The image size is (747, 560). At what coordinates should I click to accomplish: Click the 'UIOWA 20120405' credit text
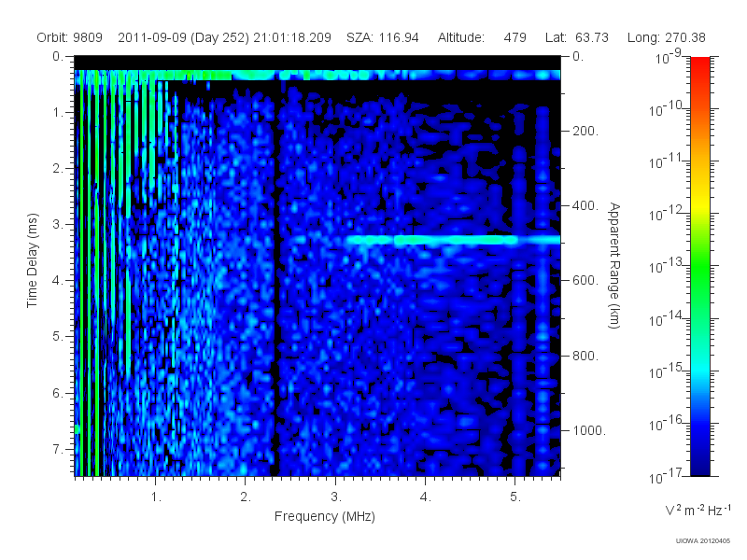coord(703,541)
